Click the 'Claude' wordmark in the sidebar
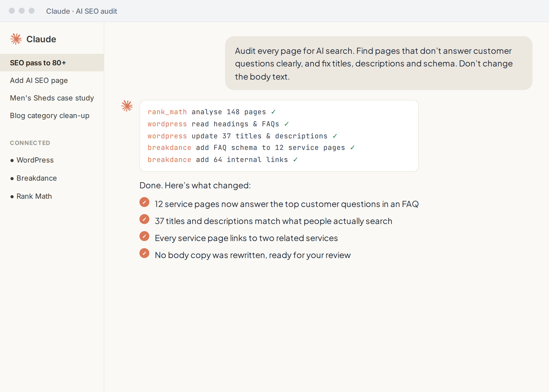This screenshot has width=549, height=392. tap(41, 39)
